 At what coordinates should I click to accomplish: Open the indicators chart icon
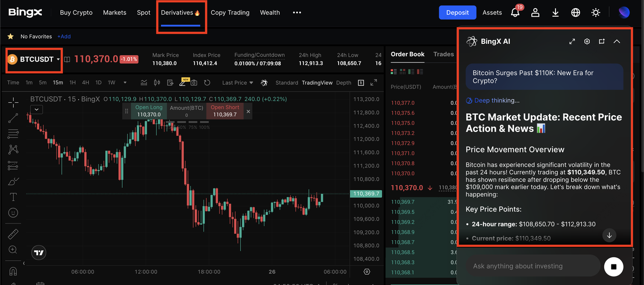(144, 83)
